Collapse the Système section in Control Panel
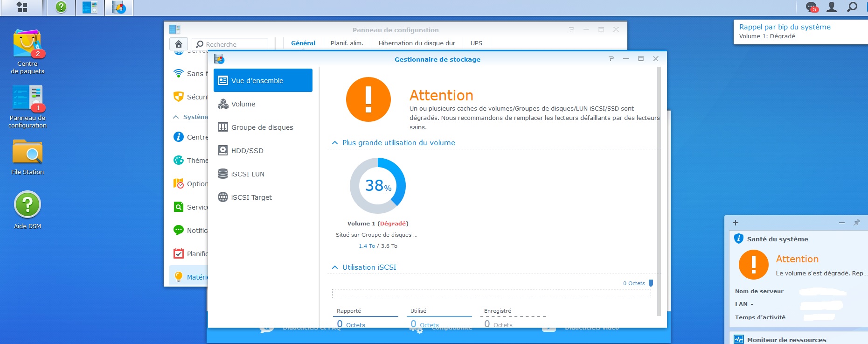The width and height of the screenshot is (868, 344). (176, 117)
